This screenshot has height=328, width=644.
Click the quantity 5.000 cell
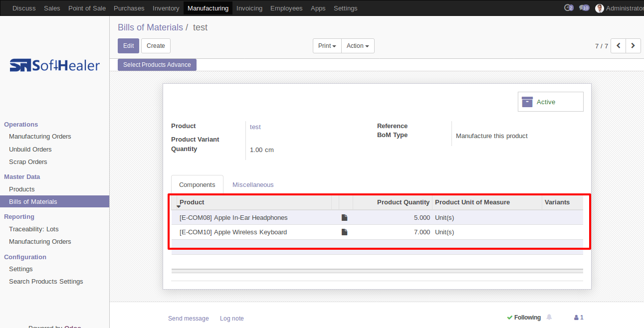422,217
